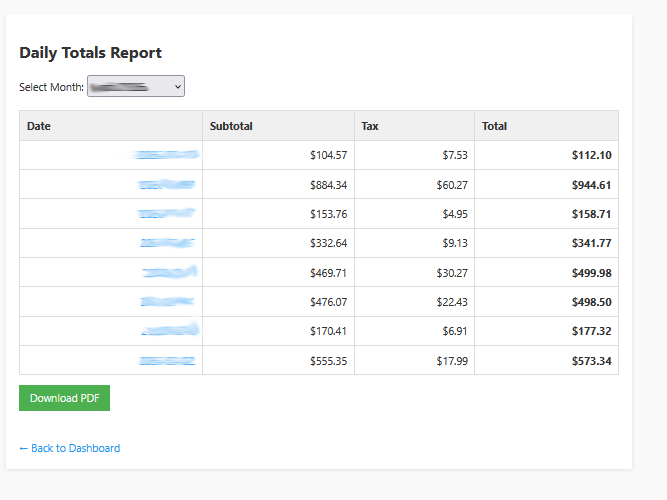The image size is (667, 500).
Task: Click the Tax column header
Action: tap(370, 126)
